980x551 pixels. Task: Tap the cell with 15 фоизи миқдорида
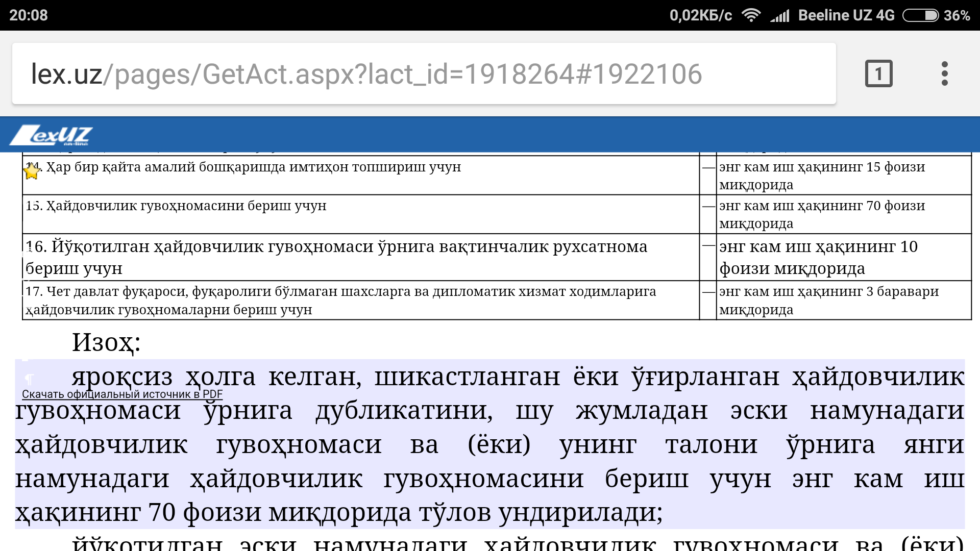(822, 175)
